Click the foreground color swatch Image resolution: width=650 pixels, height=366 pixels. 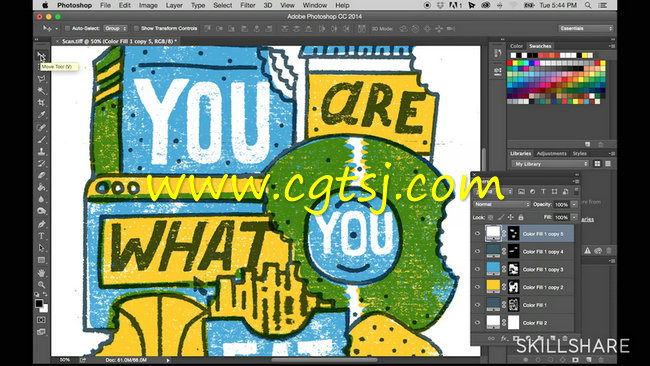click(39, 304)
